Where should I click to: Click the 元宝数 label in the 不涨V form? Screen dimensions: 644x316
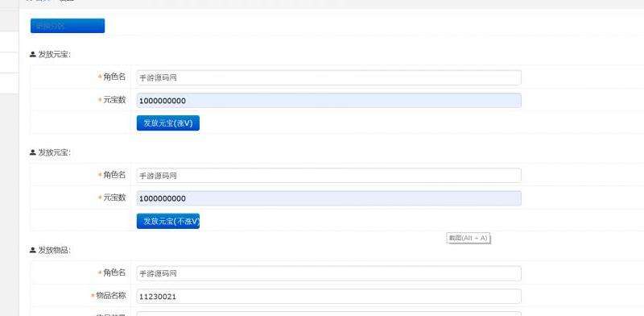coord(114,197)
